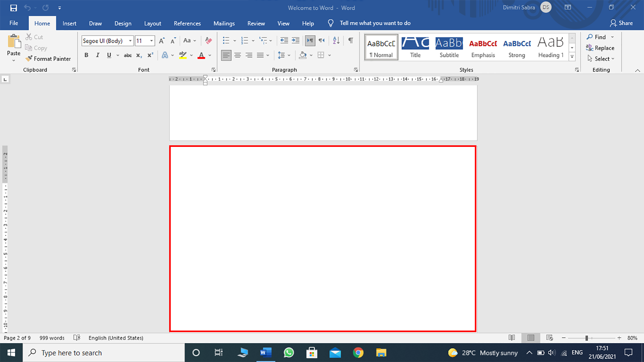Screen dimensions: 644x362
Task: Apply bold formatting
Action: (x=86, y=55)
